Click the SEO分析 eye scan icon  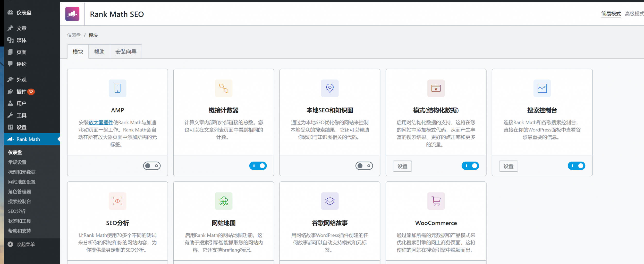point(117,201)
